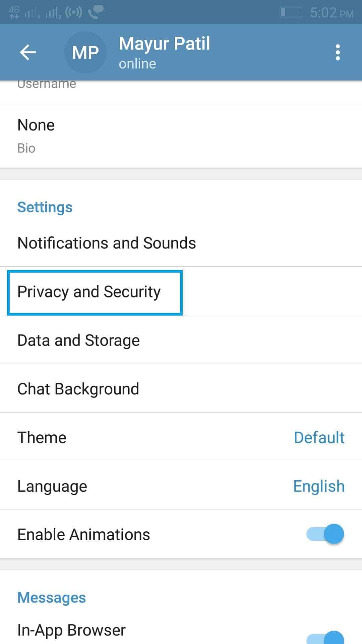Change the Language from English
Image resolution: width=362 pixels, height=644 pixels.
tap(318, 486)
